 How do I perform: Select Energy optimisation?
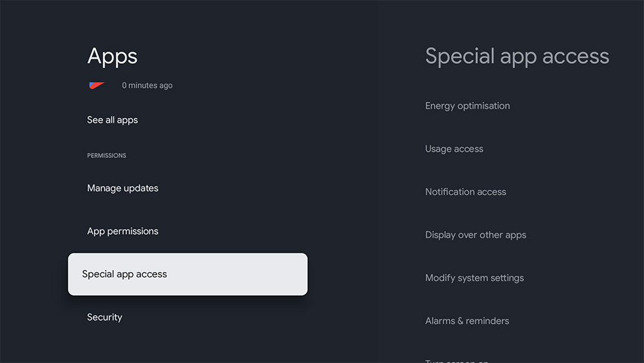[x=468, y=106]
